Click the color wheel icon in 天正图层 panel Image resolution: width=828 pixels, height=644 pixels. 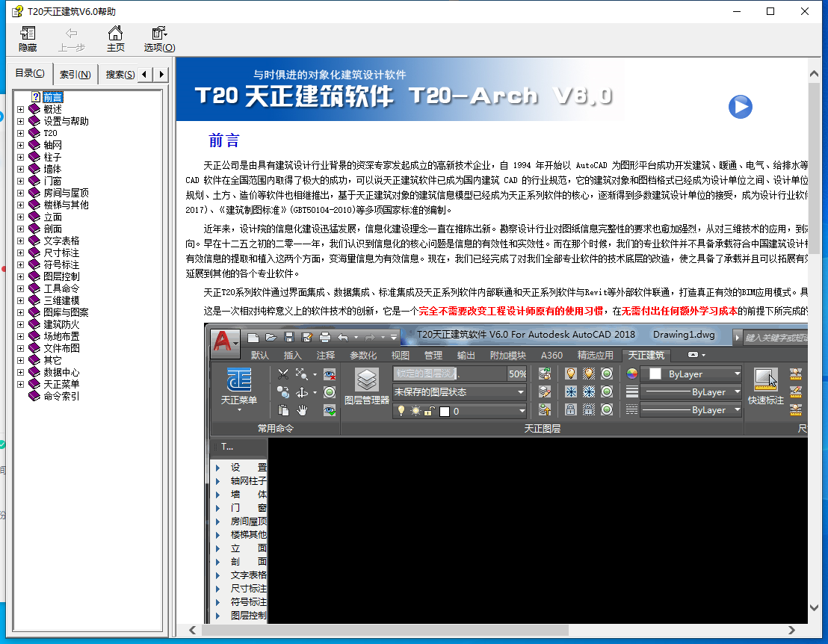pyautogui.click(x=631, y=374)
